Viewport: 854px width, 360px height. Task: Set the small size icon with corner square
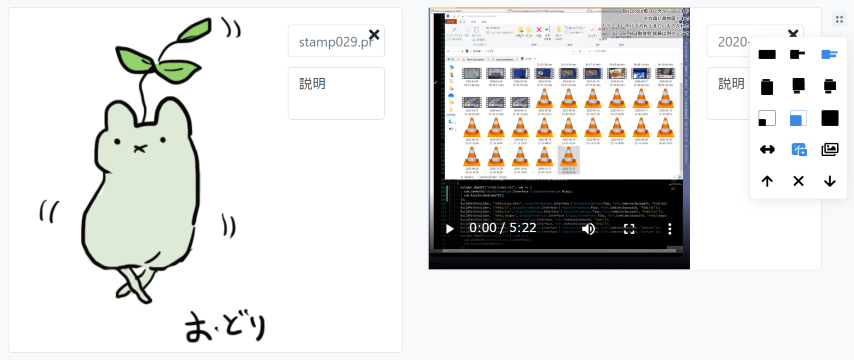pyautogui.click(x=767, y=118)
